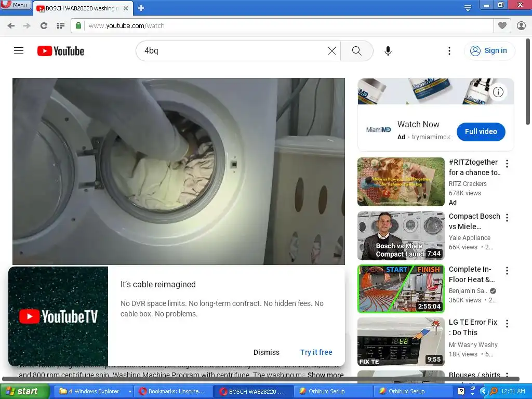Click the help question mark tray icon
This screenshot has height=399, width=532.
461,391
